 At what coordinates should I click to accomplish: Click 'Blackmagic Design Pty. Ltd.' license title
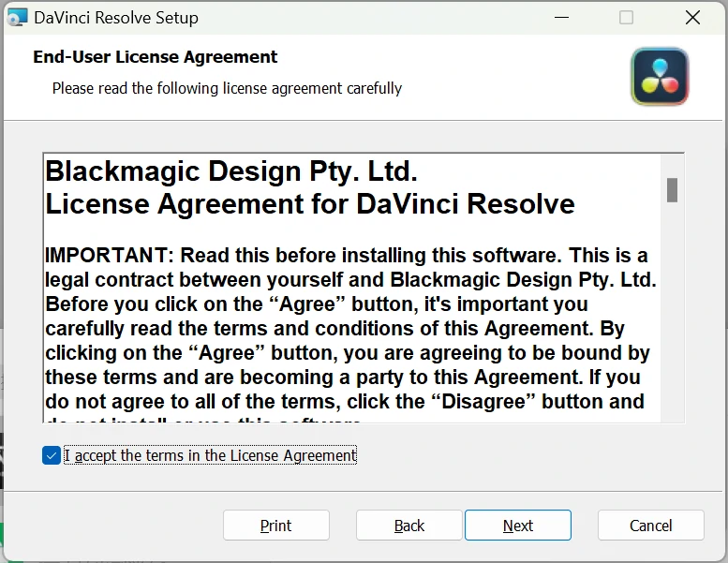tap(230, 172)
